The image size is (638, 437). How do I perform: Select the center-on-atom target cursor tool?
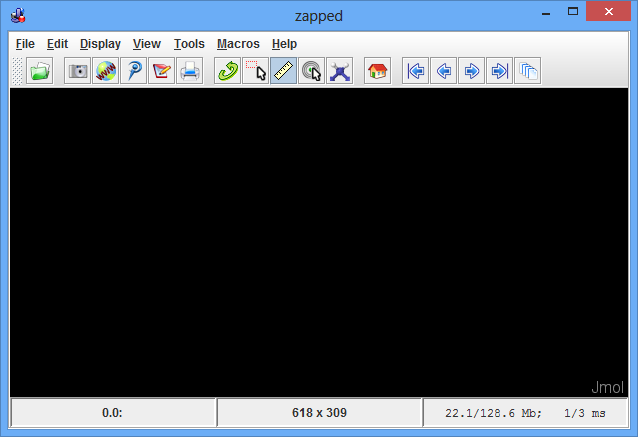[312, 71]
